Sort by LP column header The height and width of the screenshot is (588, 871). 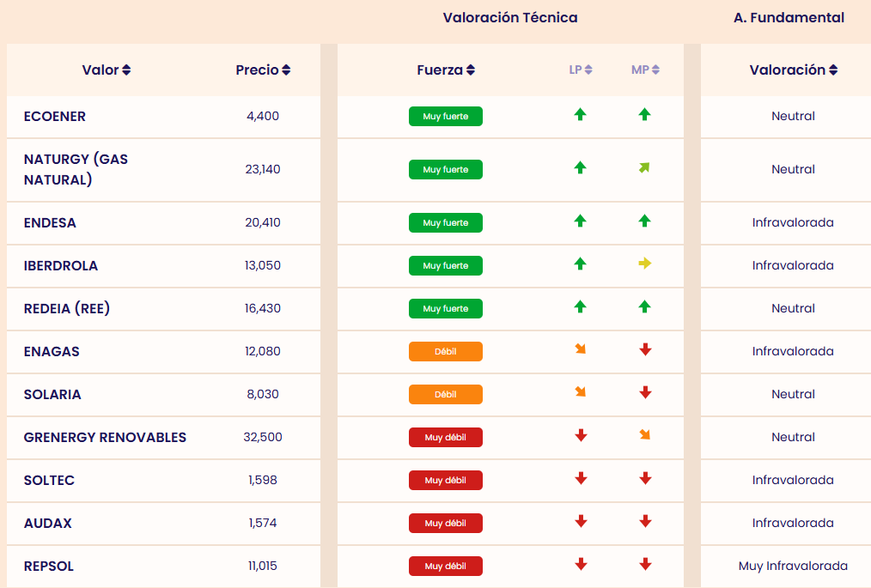tap(581, 70)
